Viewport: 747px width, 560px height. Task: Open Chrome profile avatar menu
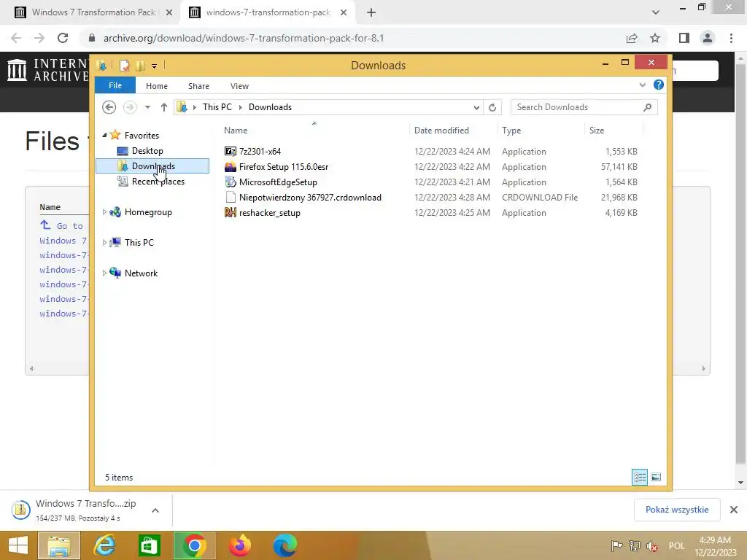point(708,38)
